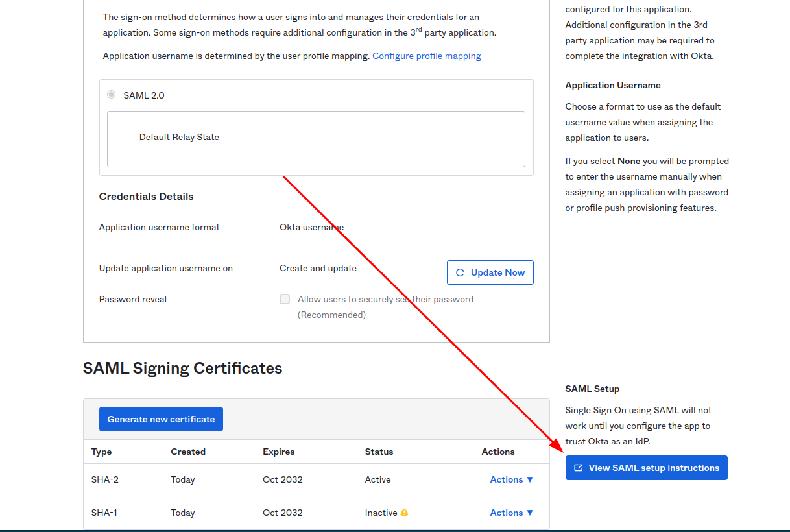Click the 'Allow users to securely see their password' label

[x=385, y=299]
